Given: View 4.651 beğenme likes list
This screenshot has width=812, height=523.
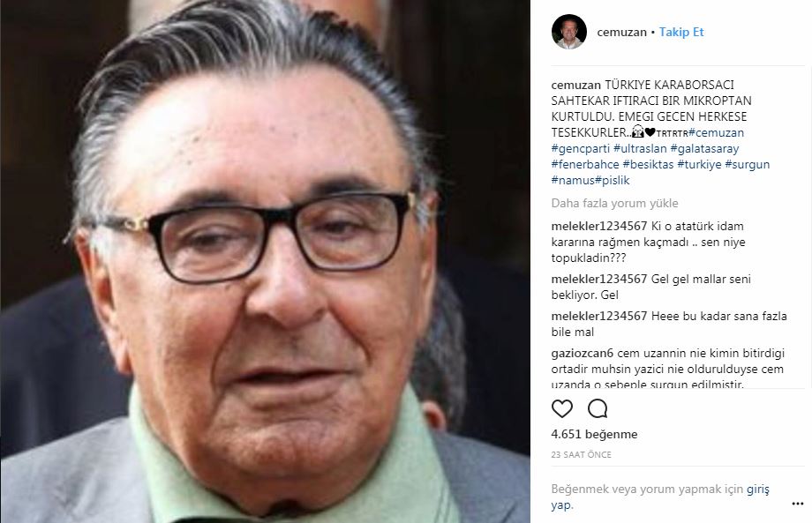Looking at the screenshot, I should coord(594,435).
